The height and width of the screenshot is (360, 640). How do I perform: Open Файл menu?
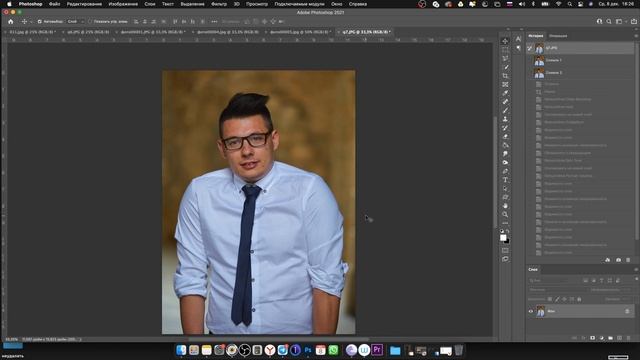point(54,4)
